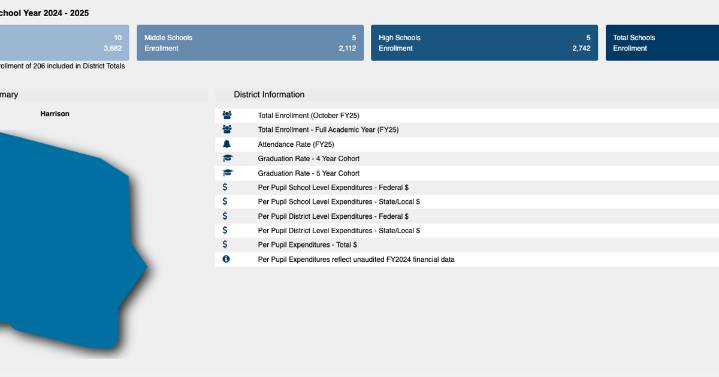Click the dollar icon for District Level Expenditures - Federal
This screenshot has height=377, width=719.
coord(225,216)
